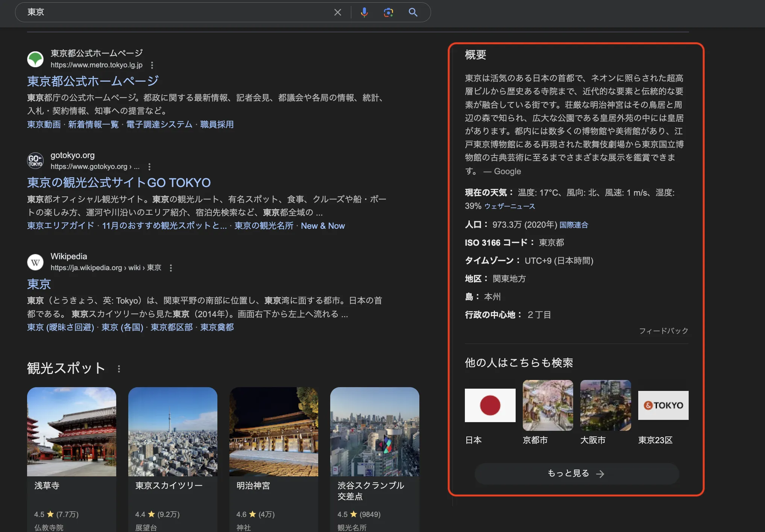Click the 渋谷スクランブル交差点 4.5 rating text
765x532 pixels.
359,514
